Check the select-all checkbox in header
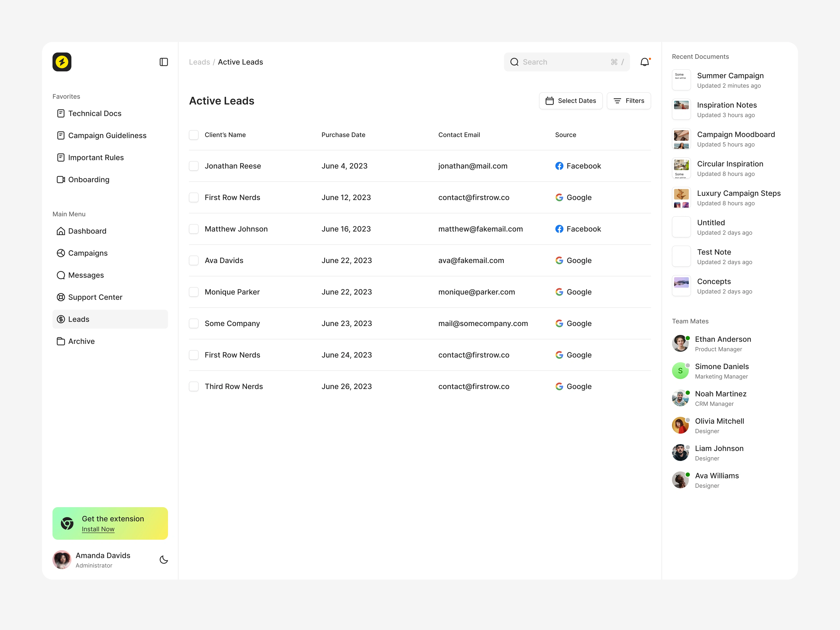The width and height of the screenshot is (840, 630). [194, 135]
